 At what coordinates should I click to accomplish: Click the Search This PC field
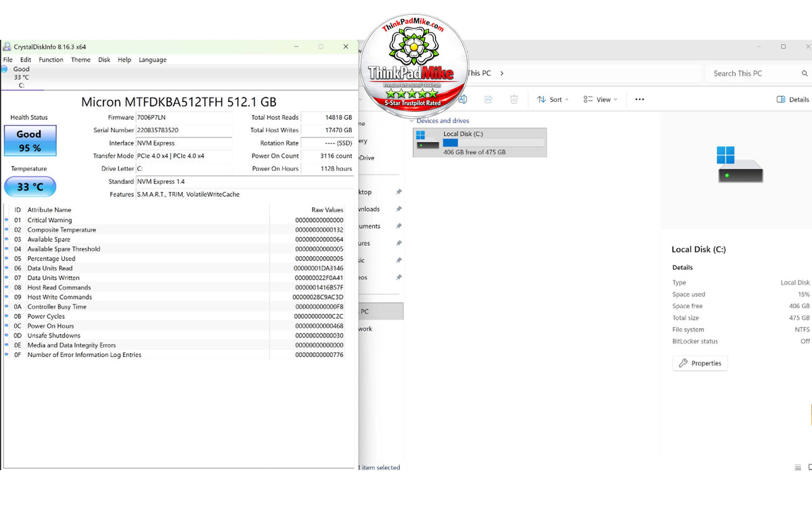click(755, 73)
